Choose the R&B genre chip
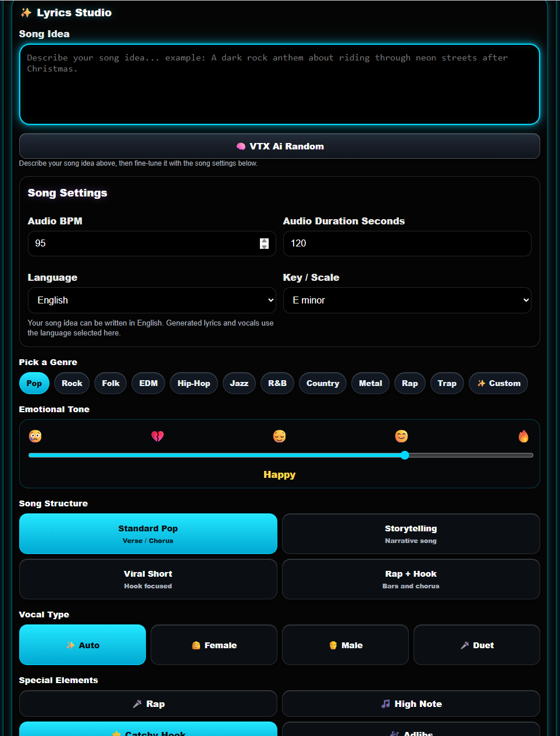Viewport: 560px width, 736px height. [x=277, y=383]
